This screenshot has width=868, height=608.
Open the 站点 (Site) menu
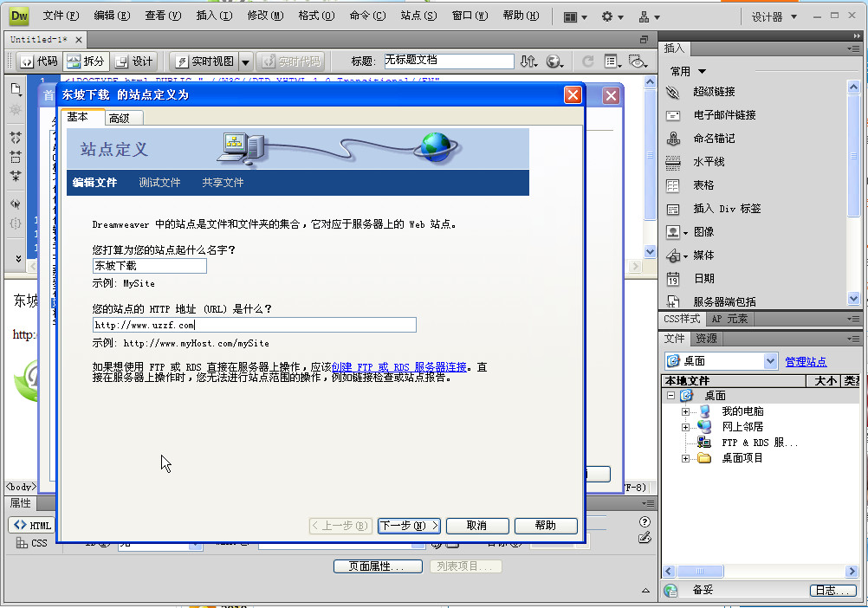(x=418, y=16)
